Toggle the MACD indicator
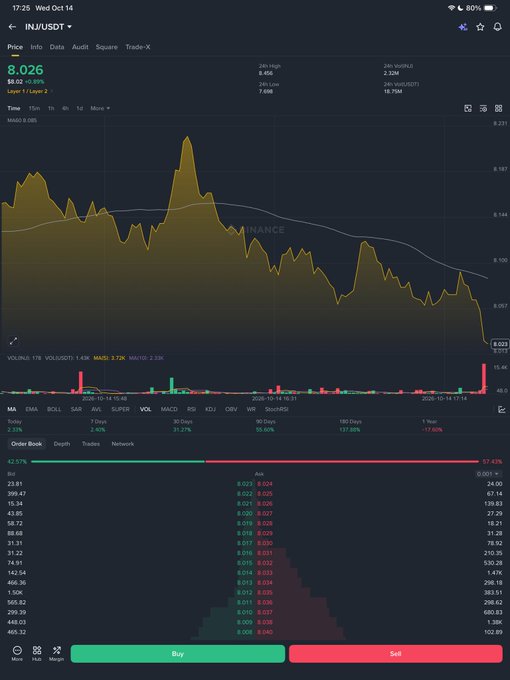The width and height of the screenshot is (510, 680). click(169, 409)
